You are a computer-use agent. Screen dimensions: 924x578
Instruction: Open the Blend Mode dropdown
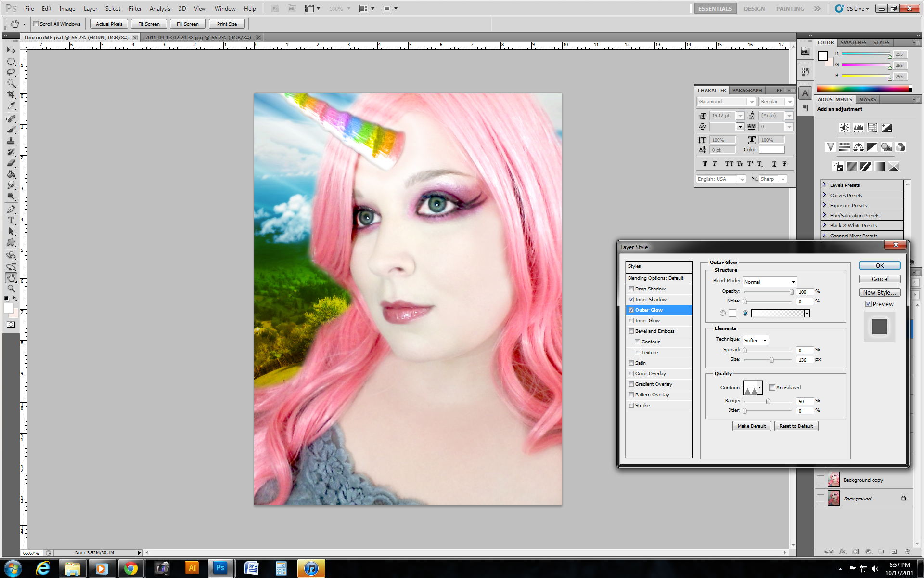click(x=770, y=282)
